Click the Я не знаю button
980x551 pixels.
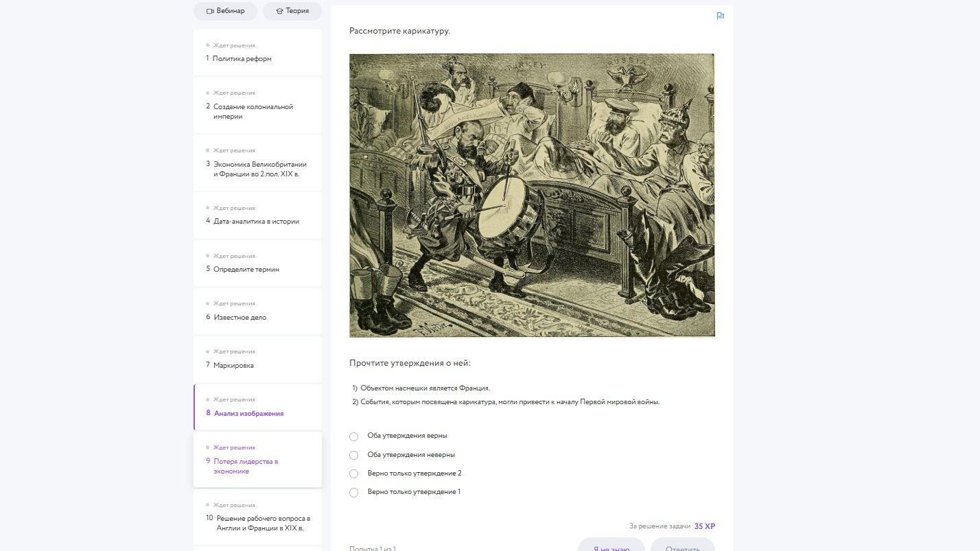(611, 546)
